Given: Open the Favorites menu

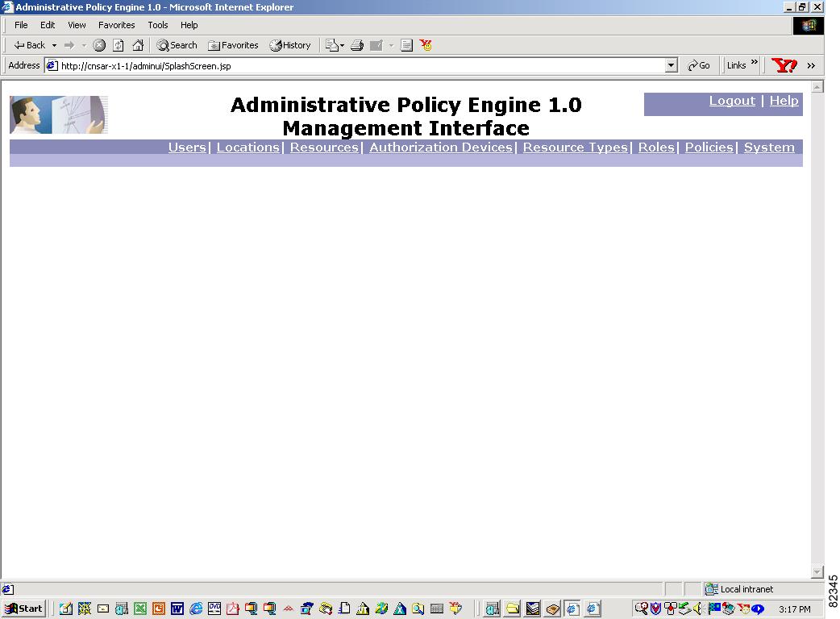Looking at the screenshot, I should click(x=116, y=25).
